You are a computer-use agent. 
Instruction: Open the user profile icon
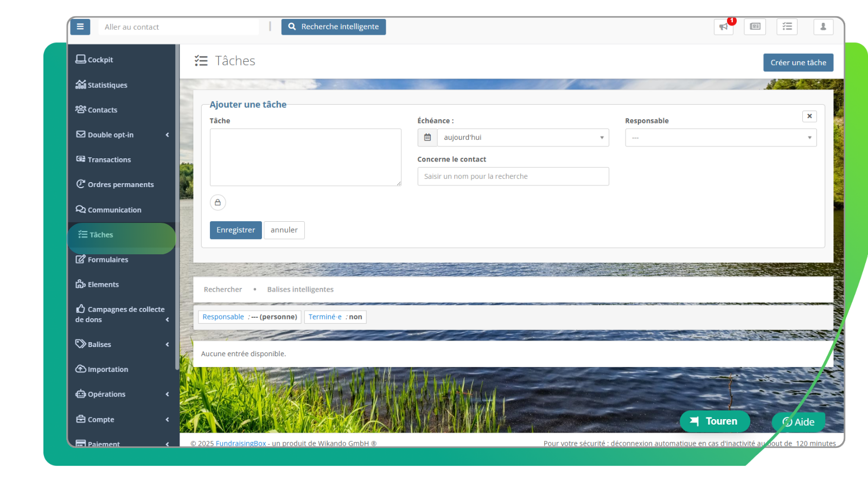click(823, 27)
